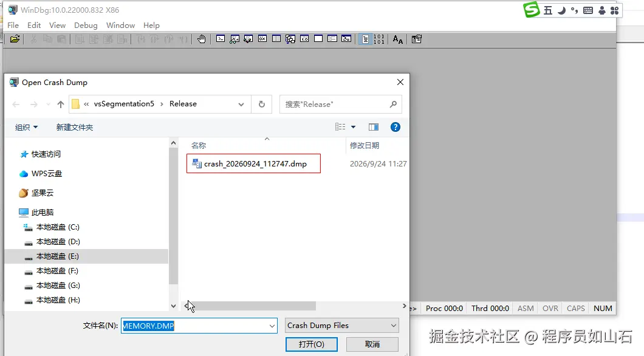Open the file name combo box dropdown arrow

[272, 326]
